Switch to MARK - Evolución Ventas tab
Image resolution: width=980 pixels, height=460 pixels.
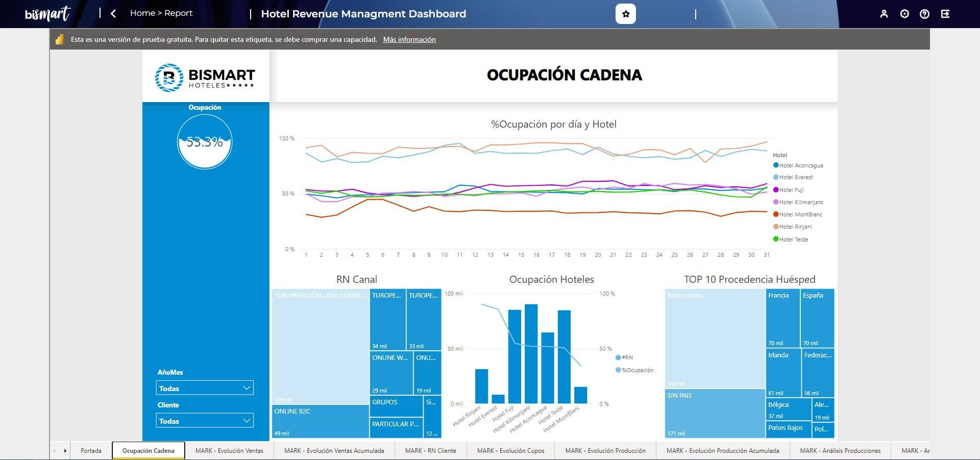(229, 450)
